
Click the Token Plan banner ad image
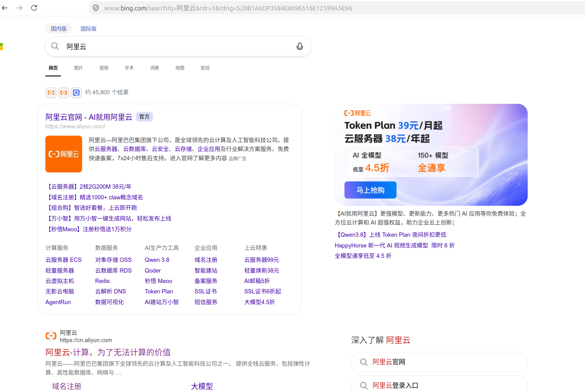point(431,155)
